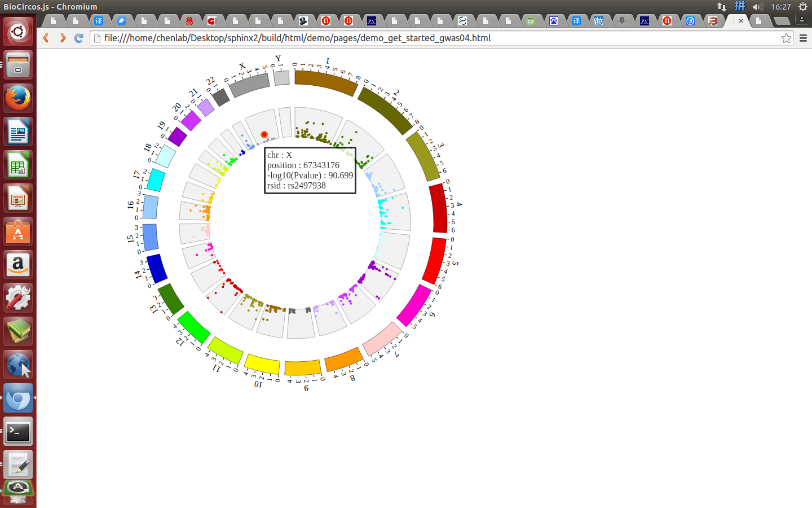
Task: Open a new tab with the new-tab button
Action: tap(781, 21)
